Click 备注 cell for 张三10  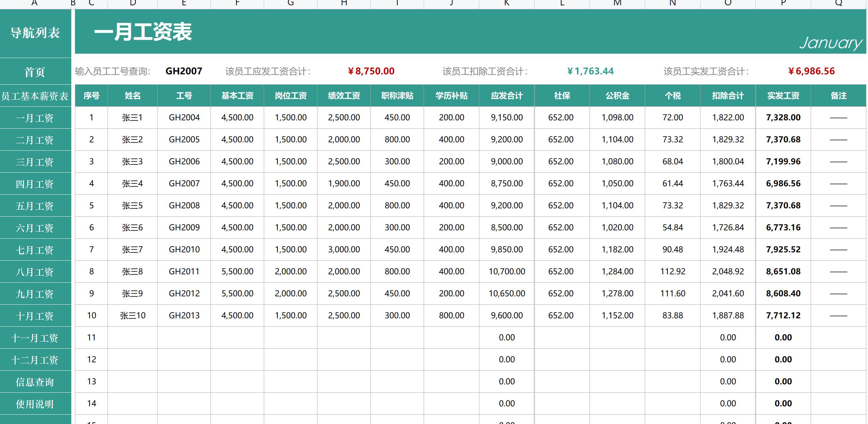838,316
